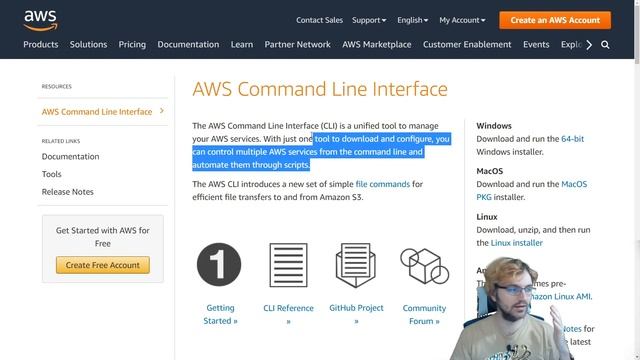Click Create an AWS Account button

click(x=555, y=20)
